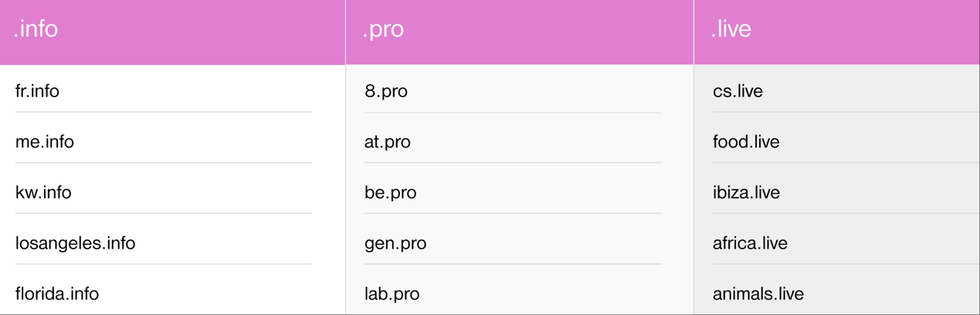
Task: Select the .pro column header
Action: (x=383, y=29)
